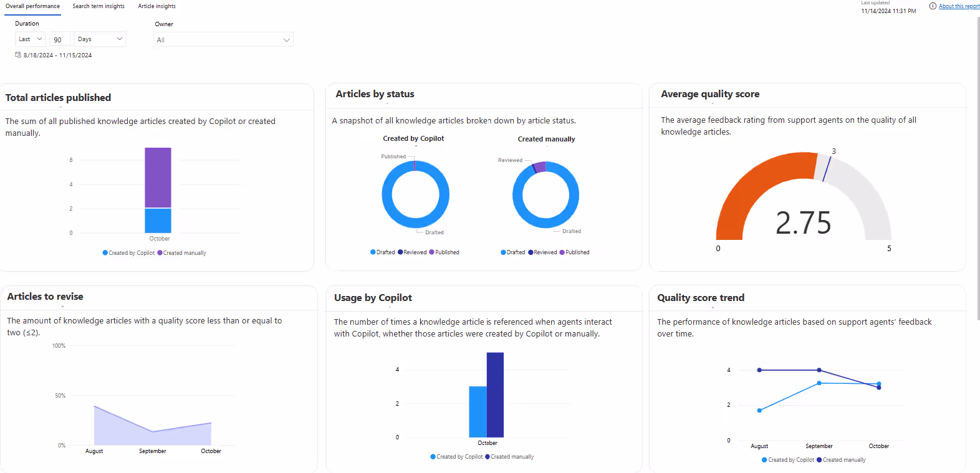Viewport: 980px width, 473px height.
Task: Select the Overall performance tab
Action: (32, 6)
